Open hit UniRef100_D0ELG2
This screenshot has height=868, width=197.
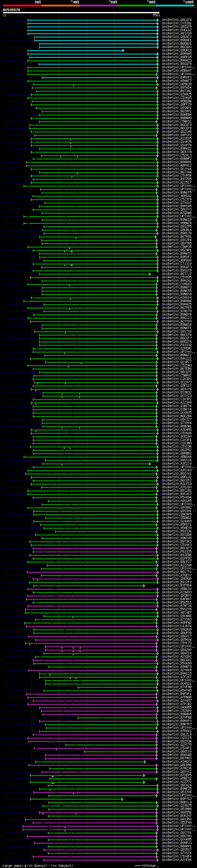pos(176,30)
